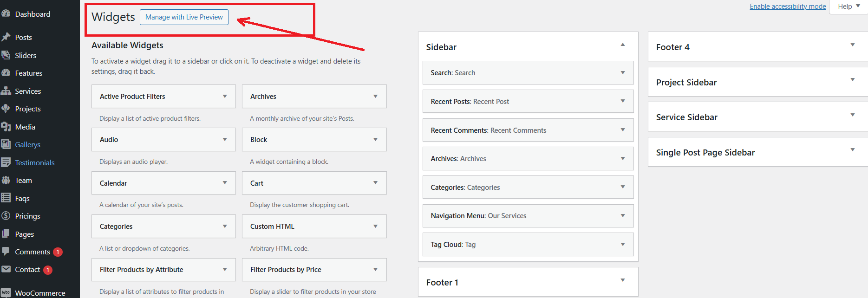This screenshot has height=298, width=868.
Task: Click the Services sitemap icon
Action: tap(6, 91)
